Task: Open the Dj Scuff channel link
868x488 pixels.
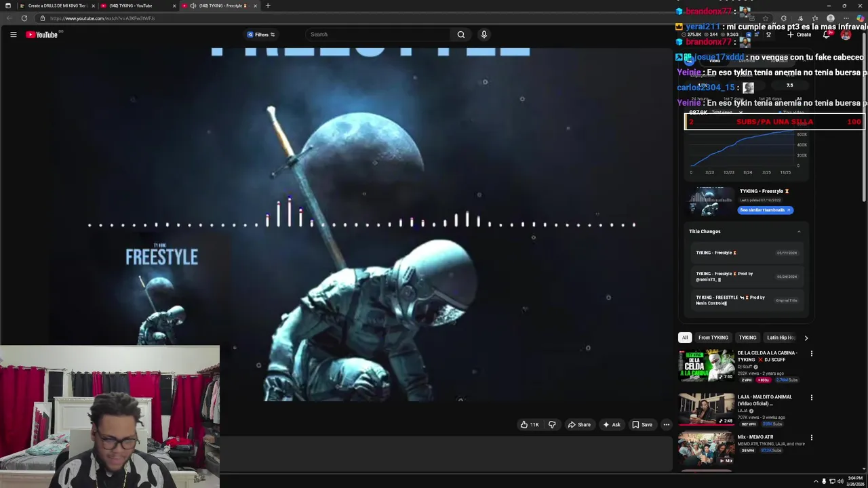Action: pyautogui.click(x=746, y=367)
